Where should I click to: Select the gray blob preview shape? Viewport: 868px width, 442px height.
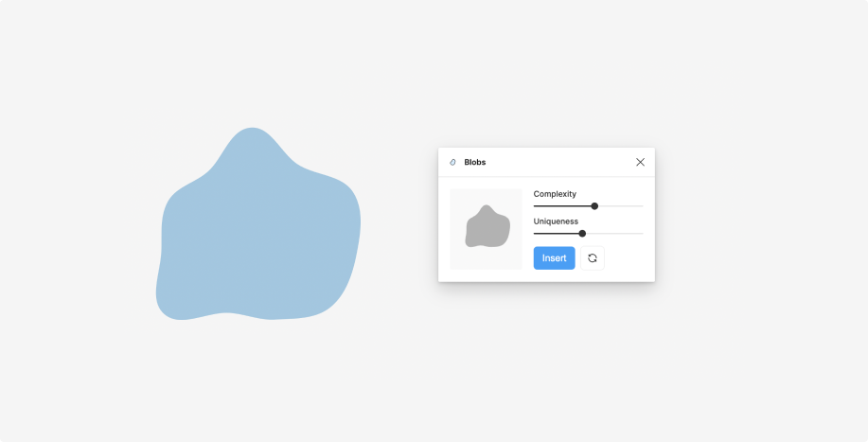(487, 227)
